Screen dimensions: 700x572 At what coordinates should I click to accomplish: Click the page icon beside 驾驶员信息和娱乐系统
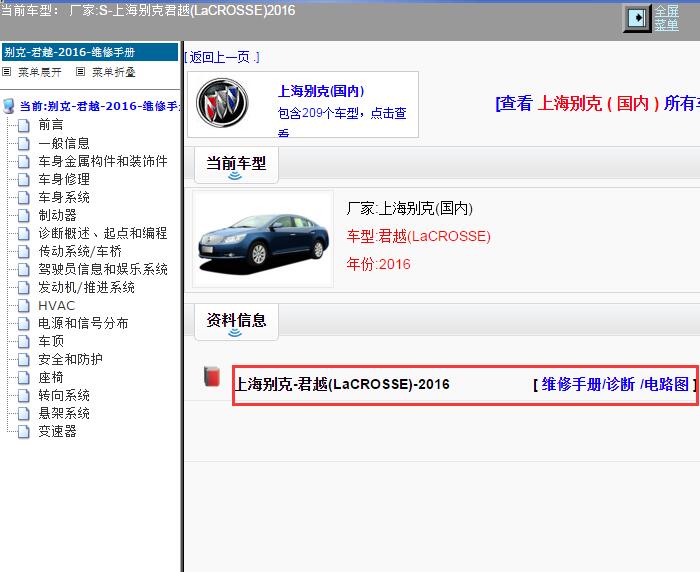(24, 270)
